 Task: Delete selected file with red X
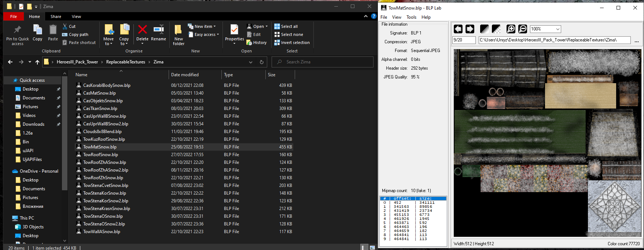click(142, 34)
